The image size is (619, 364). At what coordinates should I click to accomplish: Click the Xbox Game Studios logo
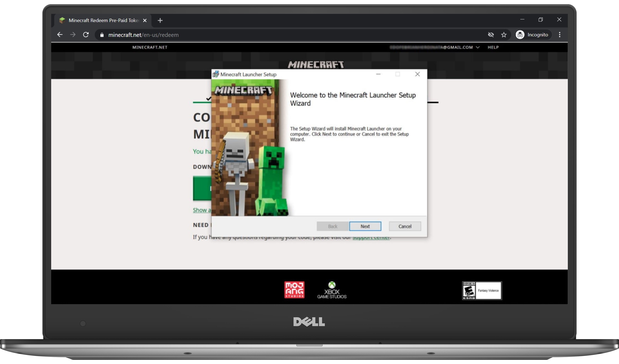click(332, 290)
